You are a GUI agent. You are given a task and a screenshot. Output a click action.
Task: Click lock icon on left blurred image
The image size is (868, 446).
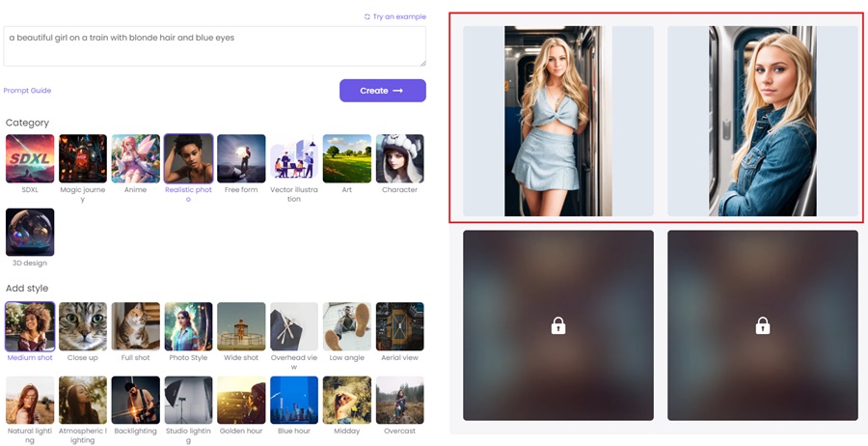tap(558, 325)
